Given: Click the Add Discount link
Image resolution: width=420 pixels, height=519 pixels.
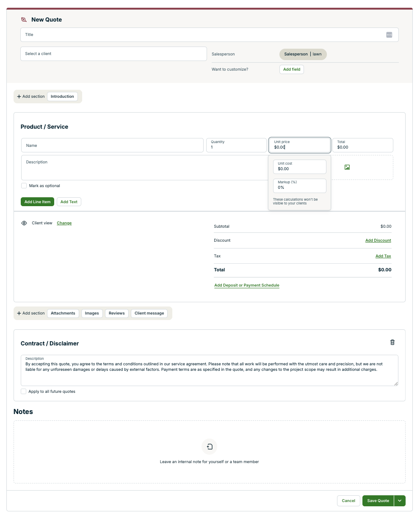Looking at the screenshot, I should 378,240.
